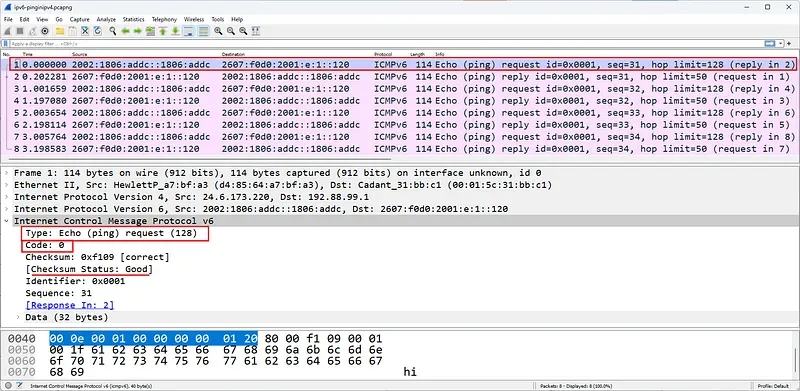Toggle packet list colorization

[x=204, y=32]
